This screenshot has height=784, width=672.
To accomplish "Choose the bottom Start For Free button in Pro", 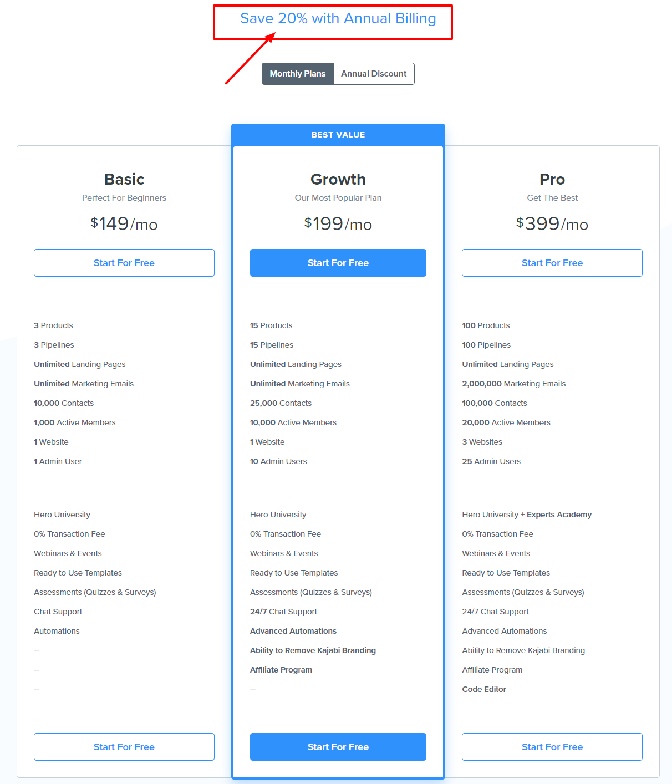I will [552, 747].
